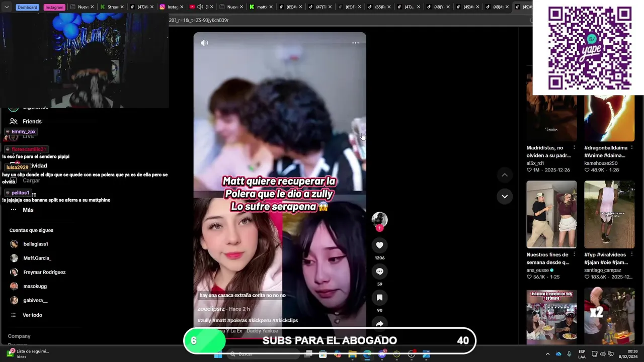
Task: Open ana_eusse username link
Action: click(538, 270)
